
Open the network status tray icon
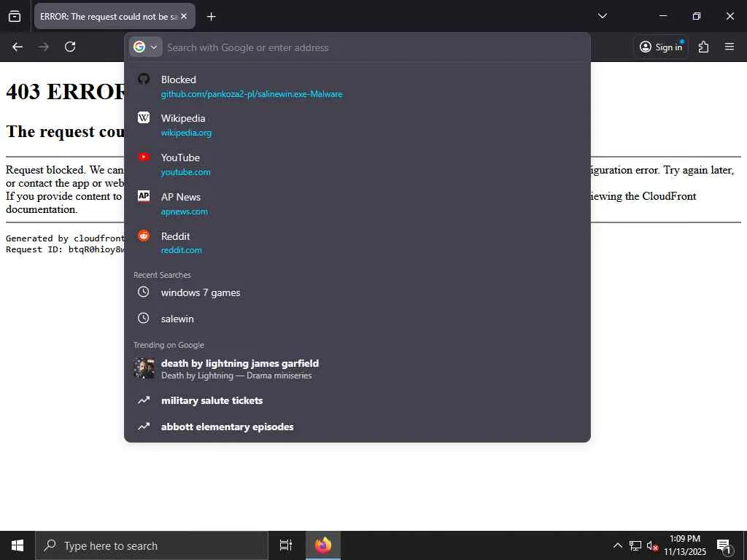pyautogui.click(x=635, y=545)
